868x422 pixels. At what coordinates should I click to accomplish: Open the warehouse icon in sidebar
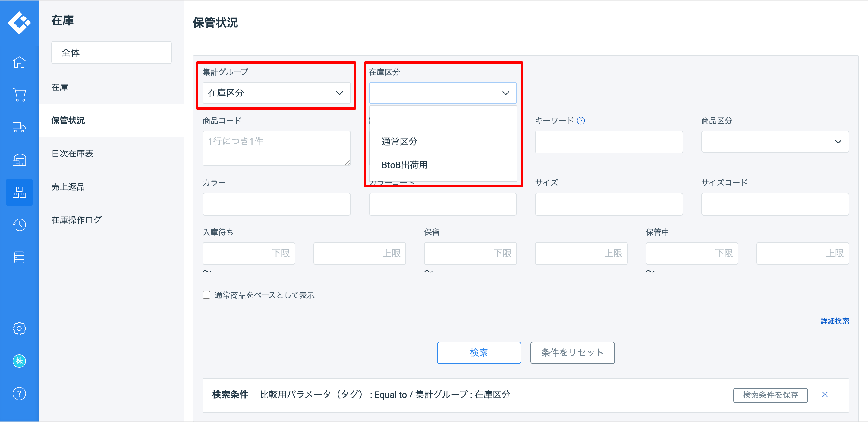19,160
